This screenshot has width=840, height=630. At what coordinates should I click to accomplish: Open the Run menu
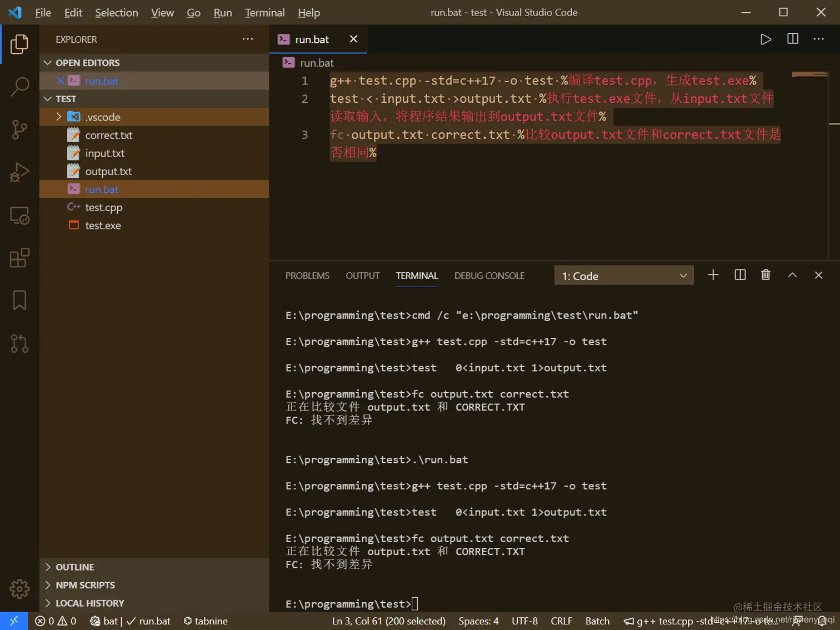tap(223, 12)
